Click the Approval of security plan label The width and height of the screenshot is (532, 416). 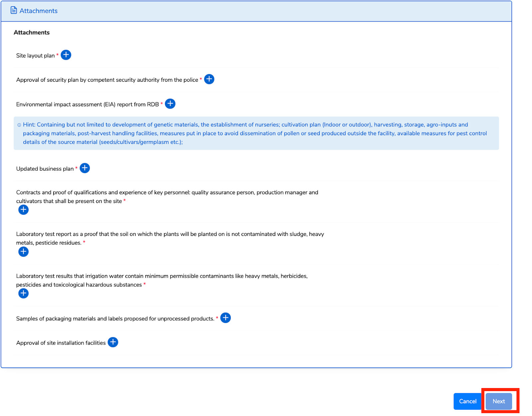tap(107, 80)
